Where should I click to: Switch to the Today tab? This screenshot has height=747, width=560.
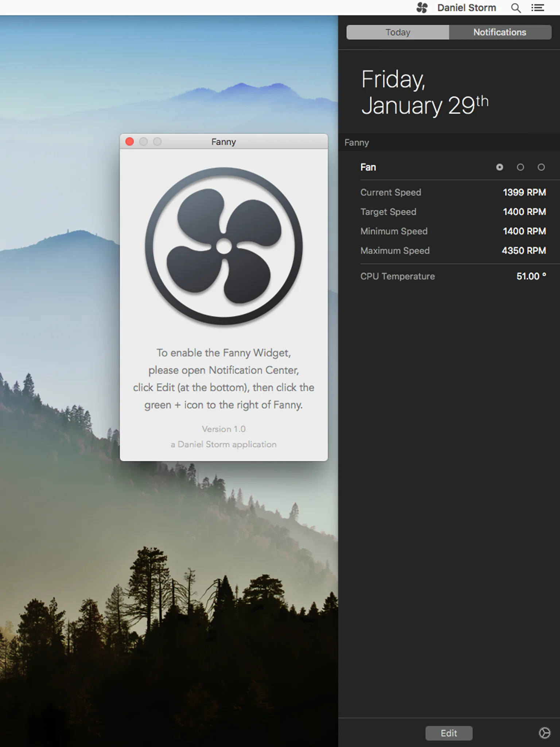(398, 32)
